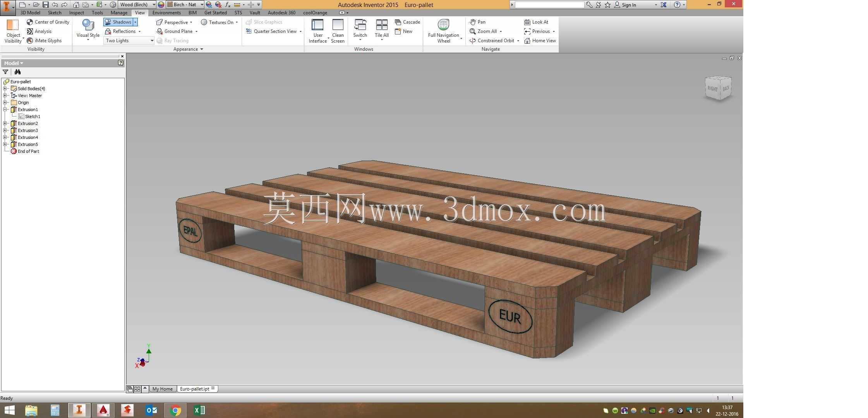Click Zoom All in Navigate panel
This screenshot has width=868, height=418.
483,31
